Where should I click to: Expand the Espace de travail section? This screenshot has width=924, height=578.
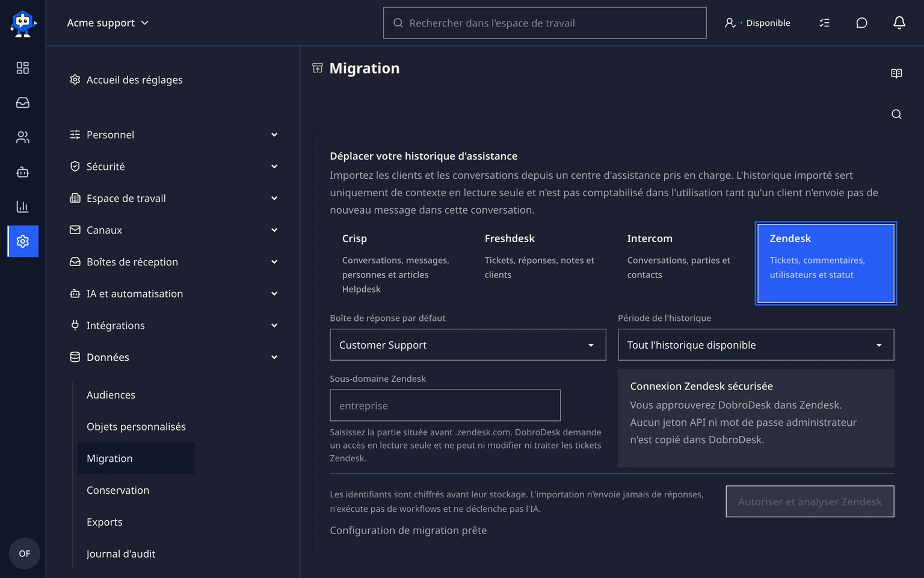tap(174, 199)
